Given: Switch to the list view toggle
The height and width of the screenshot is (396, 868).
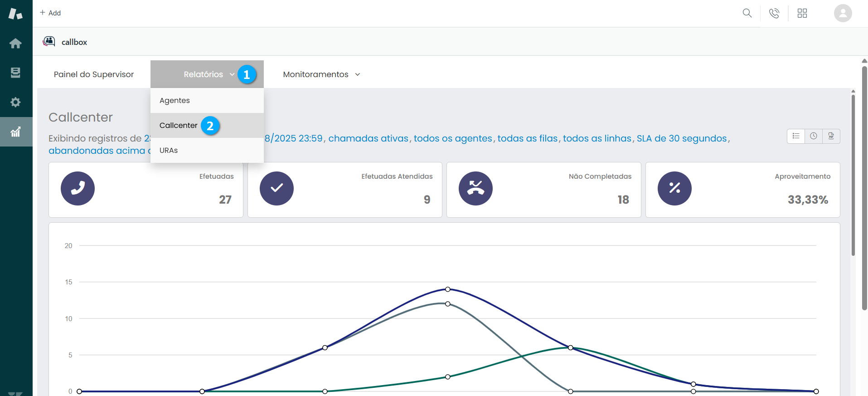Looking at the screenshot, I should coord(796,136).
